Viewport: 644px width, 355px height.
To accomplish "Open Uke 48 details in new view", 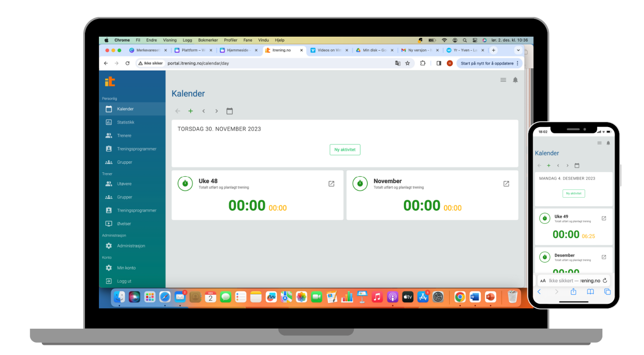I will point(331,184).
